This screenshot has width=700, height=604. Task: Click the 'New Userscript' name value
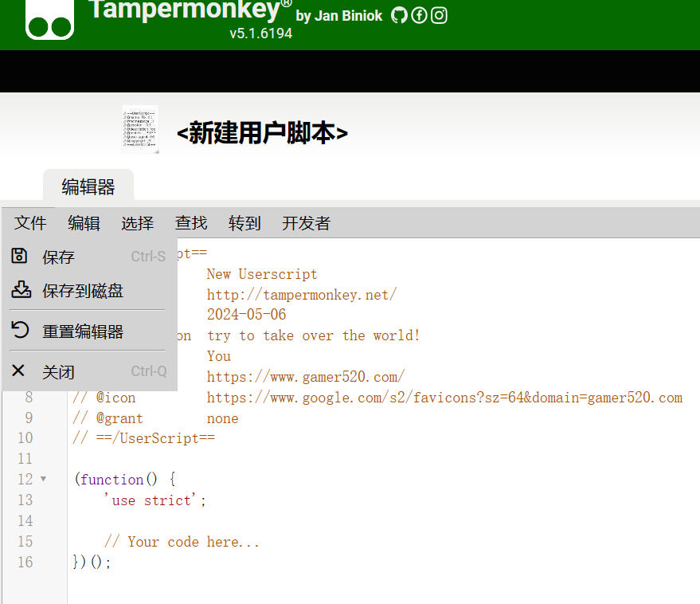coord(262,274)
